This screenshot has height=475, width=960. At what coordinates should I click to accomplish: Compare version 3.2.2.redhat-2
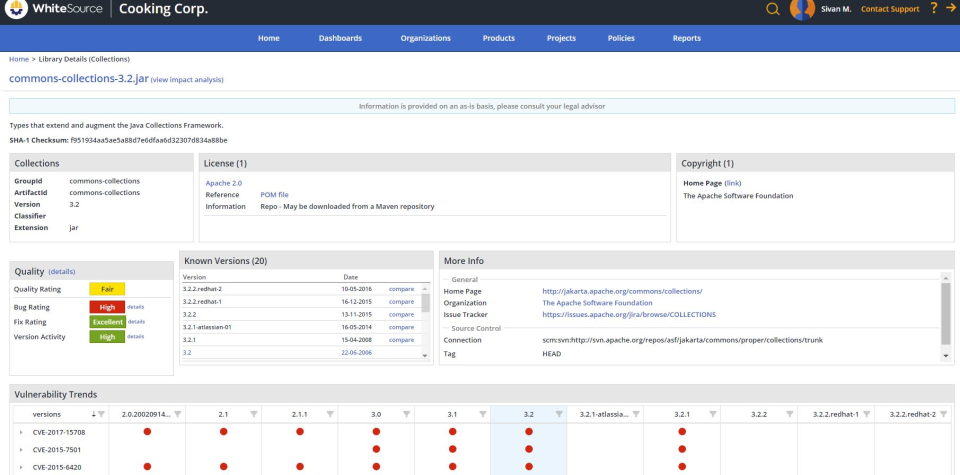(x=401, y=289)
